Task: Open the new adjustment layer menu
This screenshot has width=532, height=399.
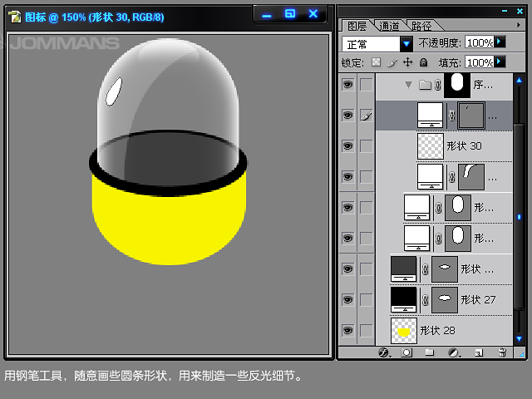Action: tap(454, 352)
